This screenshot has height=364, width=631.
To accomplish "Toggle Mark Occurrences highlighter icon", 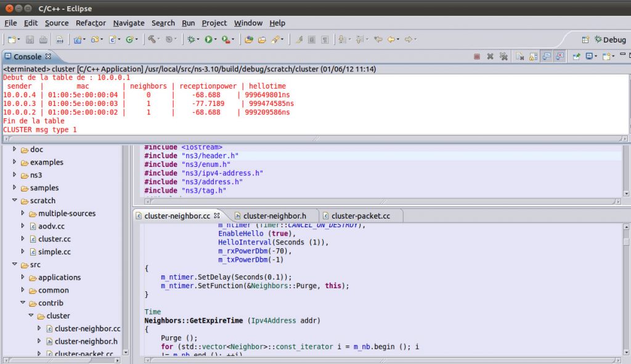I will [299, 39].
